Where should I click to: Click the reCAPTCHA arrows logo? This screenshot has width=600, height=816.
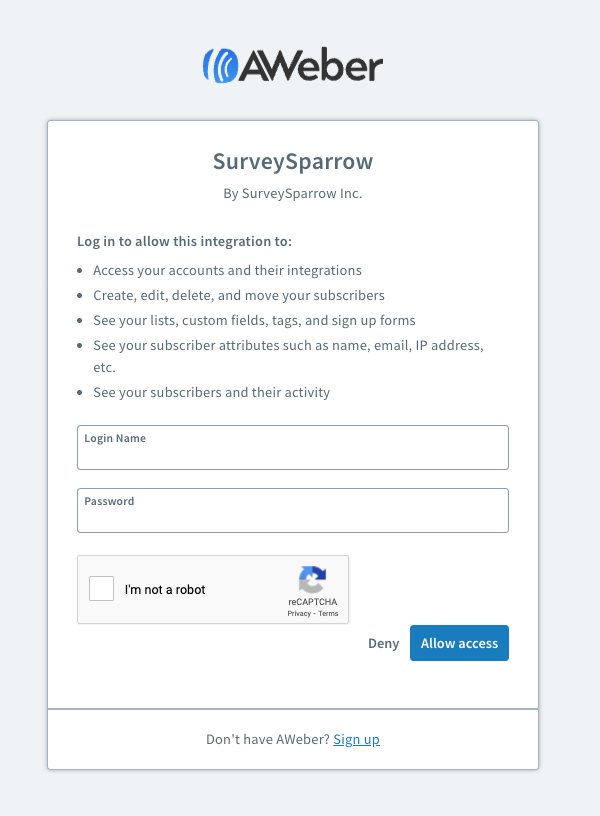tap(312, 579)
